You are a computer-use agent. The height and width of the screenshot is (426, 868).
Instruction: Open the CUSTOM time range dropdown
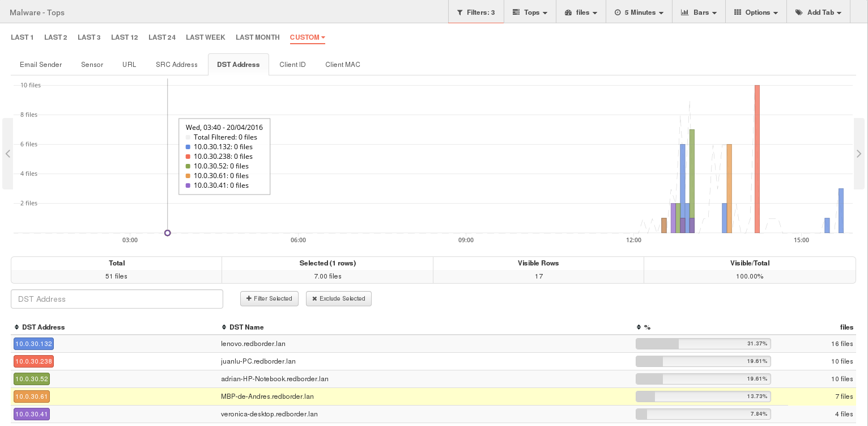[307, 37]
